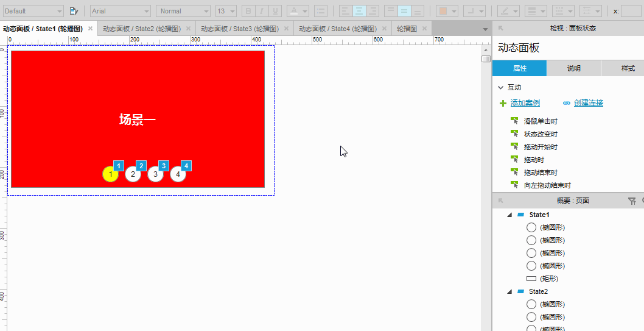The height and width of the screenshot is (331, 644).
Task: Open the font size 13 dropdown
Action: (226, 11)
